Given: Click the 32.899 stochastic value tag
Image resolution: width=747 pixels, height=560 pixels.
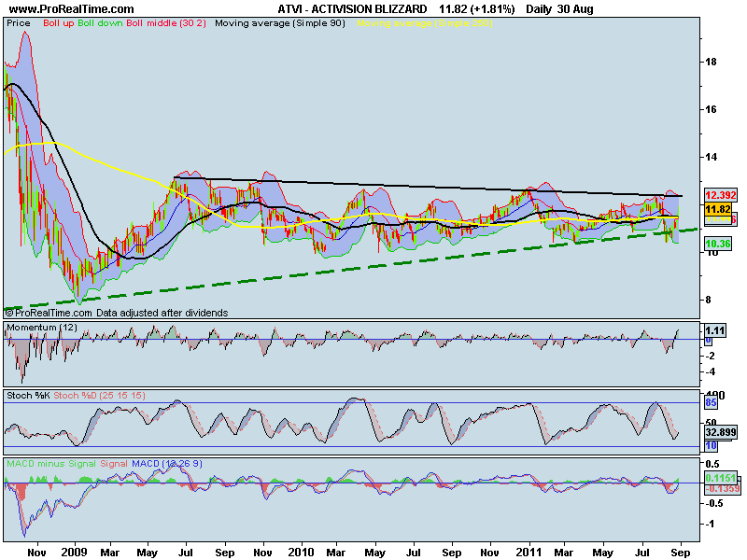Looking at the screenshot, I should pyautogui.click(x=721, y=432).
